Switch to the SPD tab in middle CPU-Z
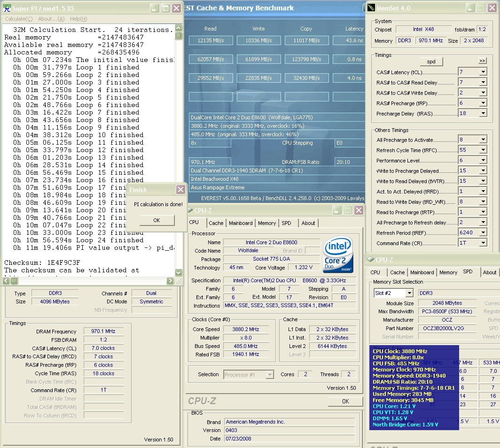Viewport: 500px width, 448px height. click(286, 223)
